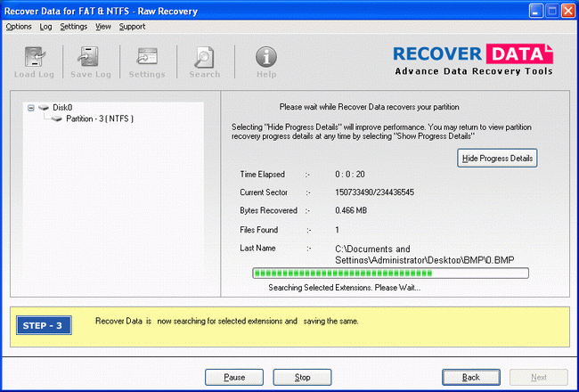This screenshot has width=579, height=392.
Task: Open the Settings menu in menu bar
Action: coord(73,27)
